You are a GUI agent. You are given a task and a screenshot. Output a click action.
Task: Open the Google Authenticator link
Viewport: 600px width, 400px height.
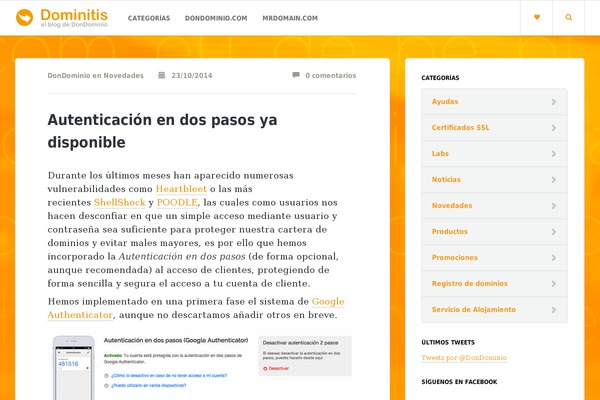point(328,302)
